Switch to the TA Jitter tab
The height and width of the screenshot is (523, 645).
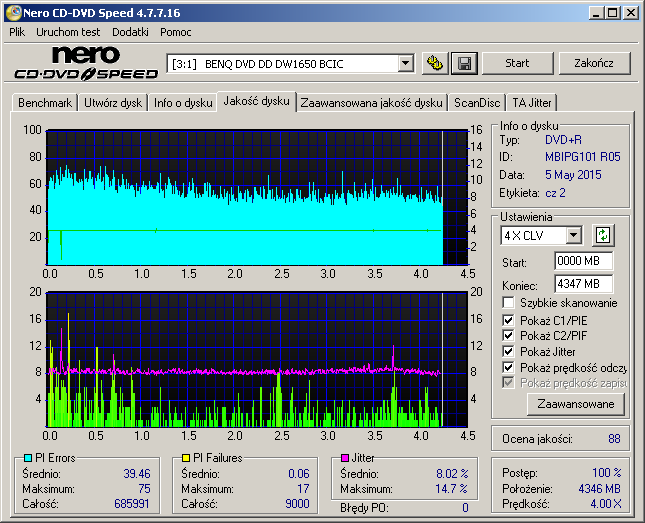[x=532, y=103]
